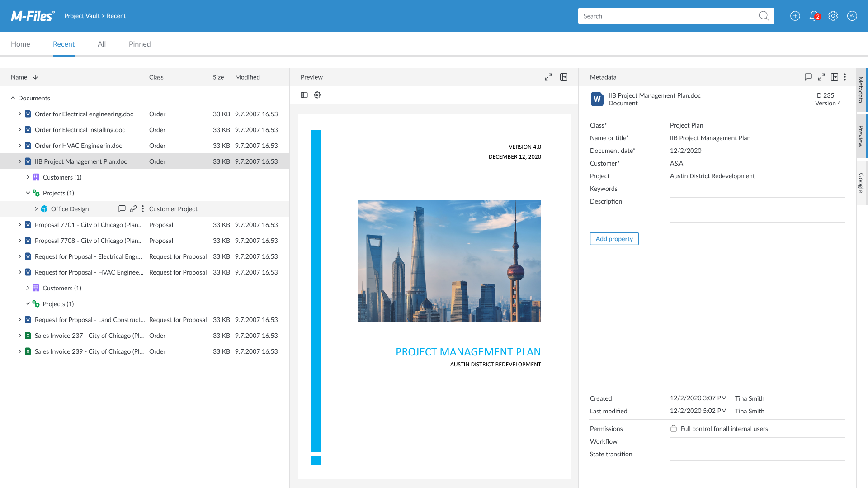
Task: Open comments in the Metadata panel header
Action: click(808, 77)
